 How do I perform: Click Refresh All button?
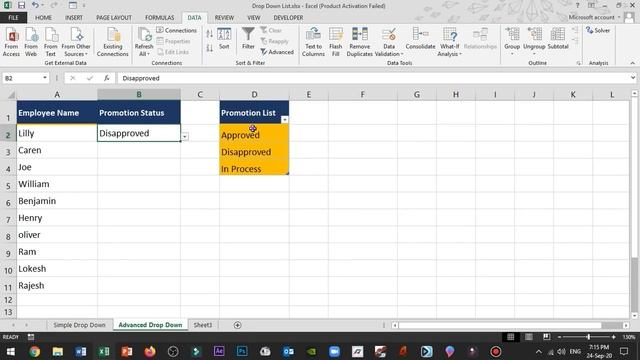(x=144, y=42)
